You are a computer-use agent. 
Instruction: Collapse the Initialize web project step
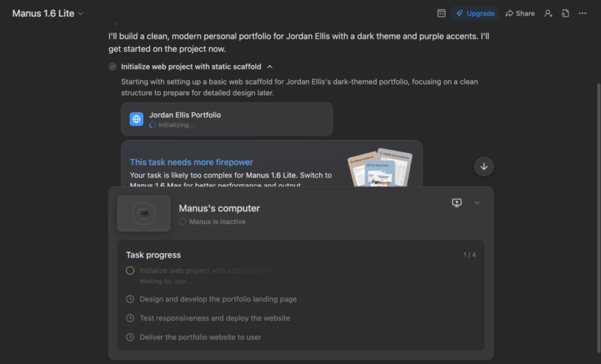[270, 67]
